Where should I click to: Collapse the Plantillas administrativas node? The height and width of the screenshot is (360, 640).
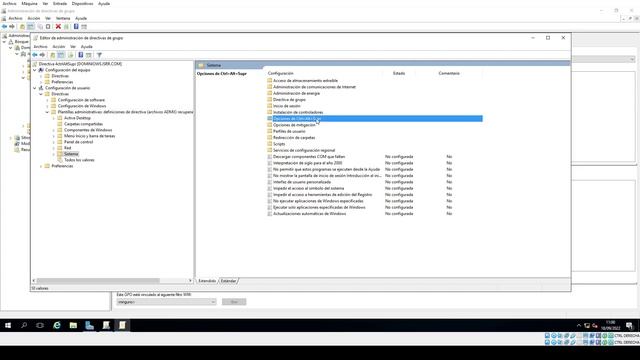tap(47, 112)
